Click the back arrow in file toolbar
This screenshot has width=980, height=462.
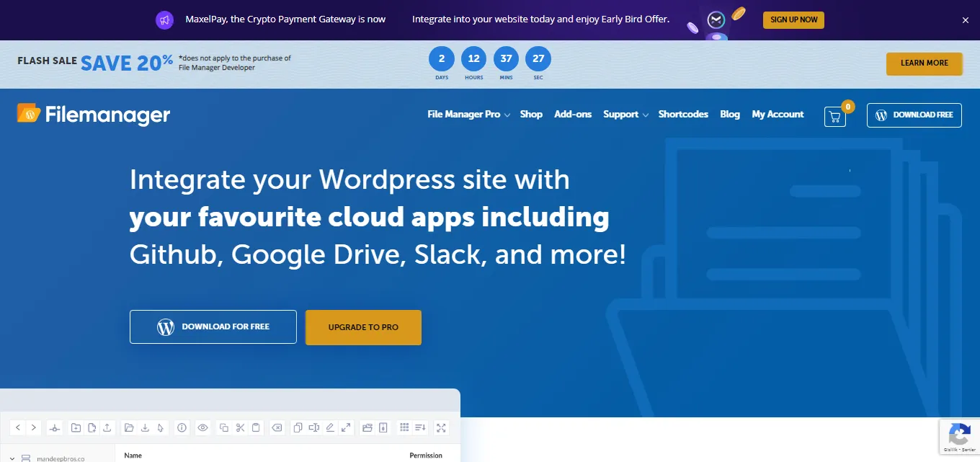point(18,427)
